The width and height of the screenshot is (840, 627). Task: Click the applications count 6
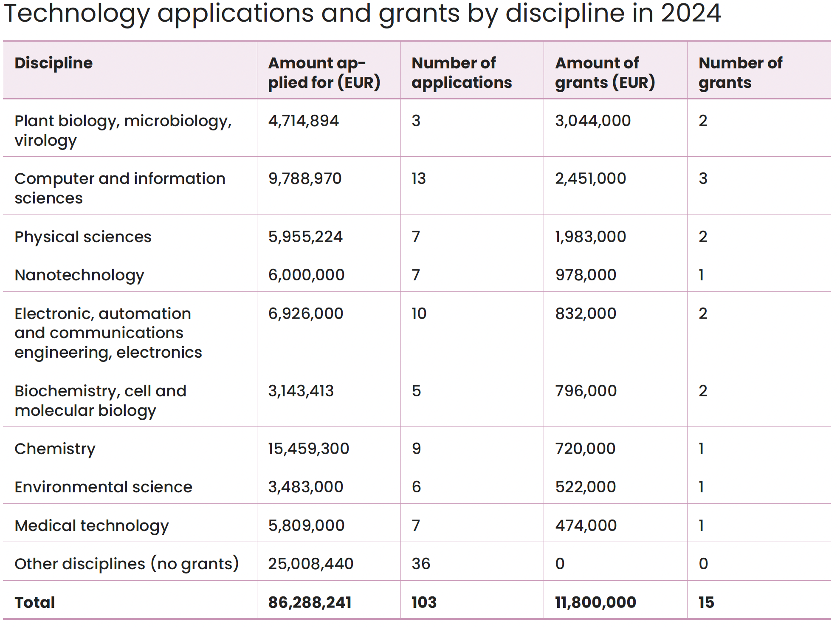(x=416, y=487)
